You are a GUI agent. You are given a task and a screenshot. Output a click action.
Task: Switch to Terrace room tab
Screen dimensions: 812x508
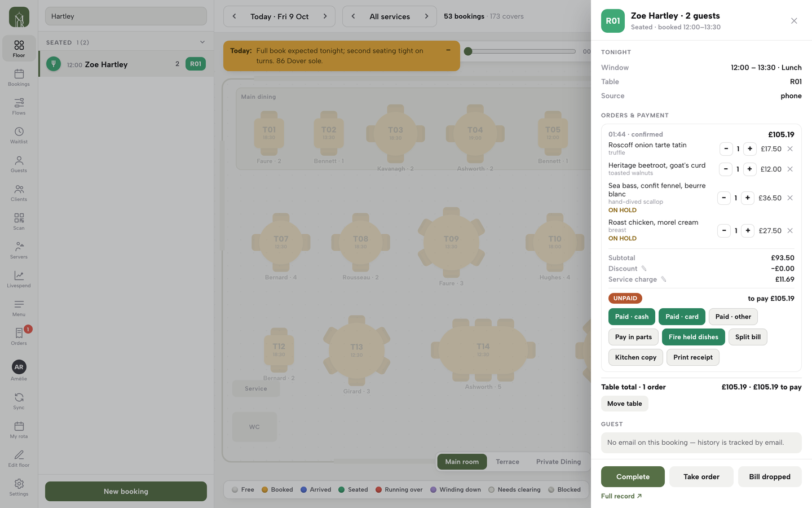[507, 462]
